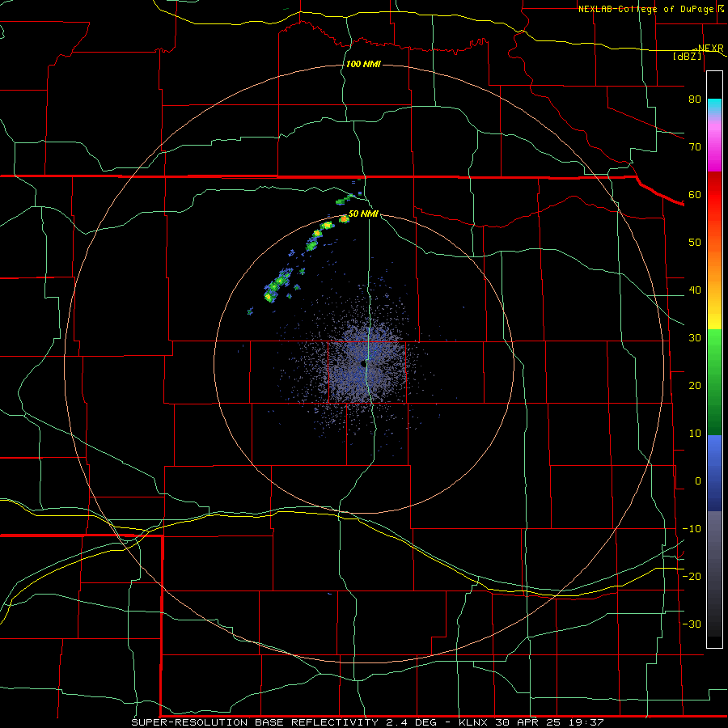
Task: Select the 40 value on the dBZ scale
Action: (695, 290)
